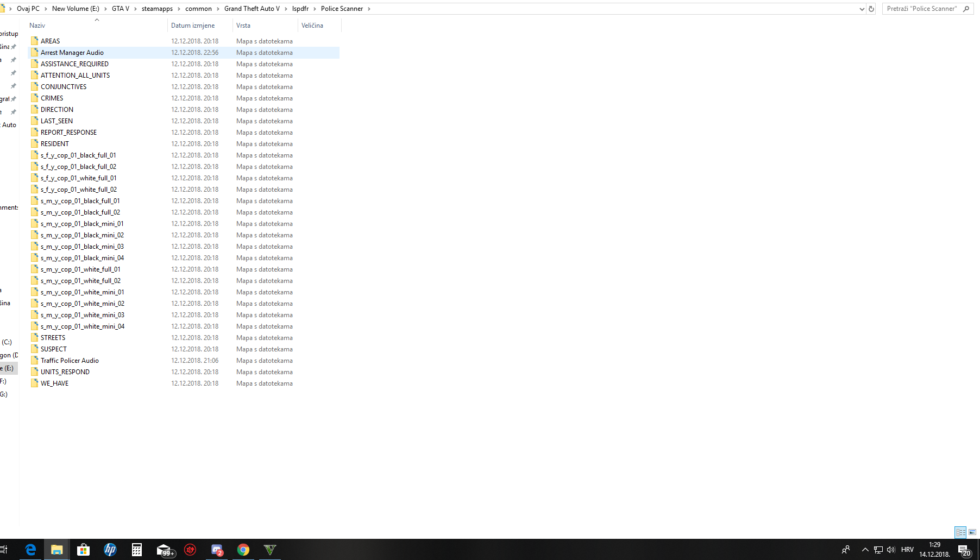Open Google Chrome from the taskbar

[243, 550]
